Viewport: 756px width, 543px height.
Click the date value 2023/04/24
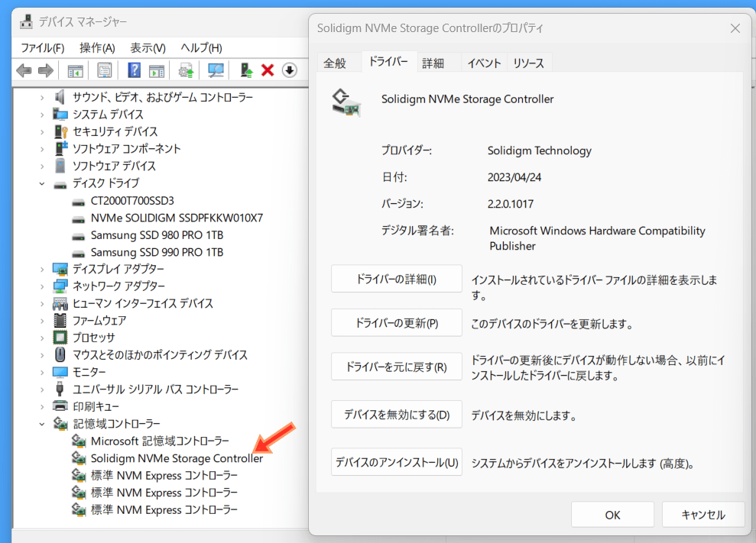514,177
